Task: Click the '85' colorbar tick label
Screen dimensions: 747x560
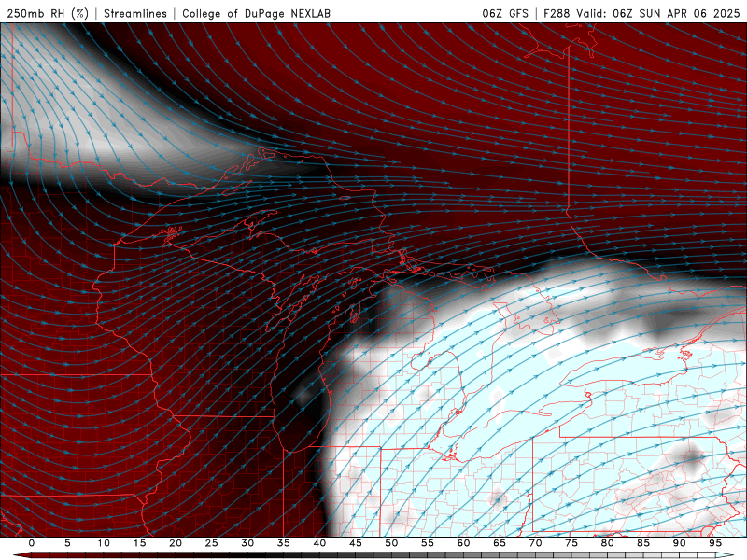Action: click(x=643, y=543)
